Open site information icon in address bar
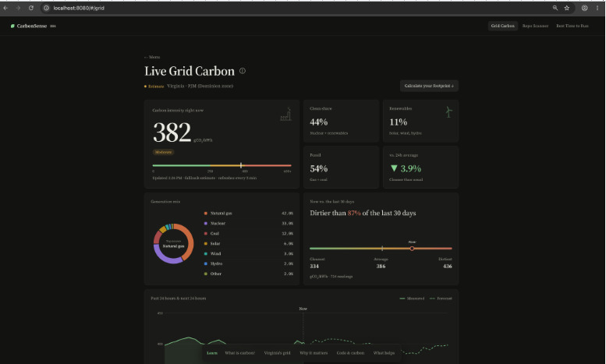This screenshot has width=606, height=364. 46,8
